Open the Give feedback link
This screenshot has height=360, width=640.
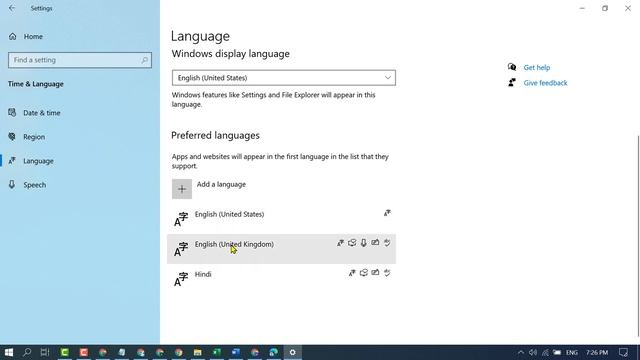pos(545,83)
